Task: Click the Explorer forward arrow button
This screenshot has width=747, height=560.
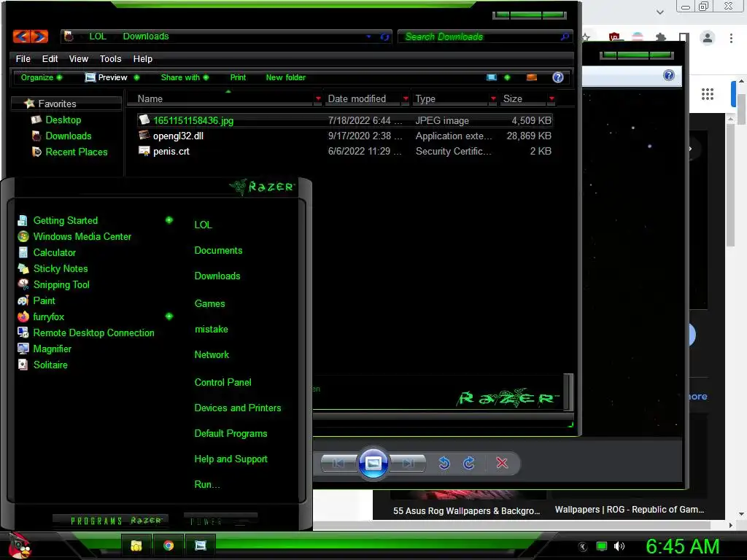Action: click(x=39, y=36)
